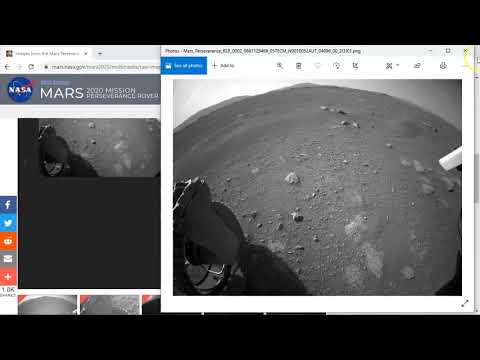Screen dimensions: 480x360
Task: Add to favorites with the heart icon
Action: point(317,66)
